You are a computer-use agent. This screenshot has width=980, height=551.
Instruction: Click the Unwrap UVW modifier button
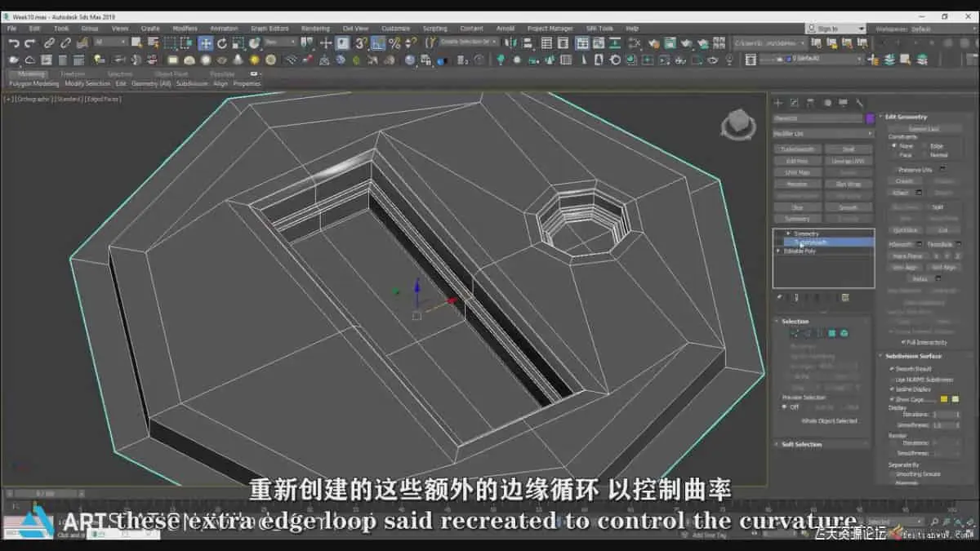coord(848,161)
